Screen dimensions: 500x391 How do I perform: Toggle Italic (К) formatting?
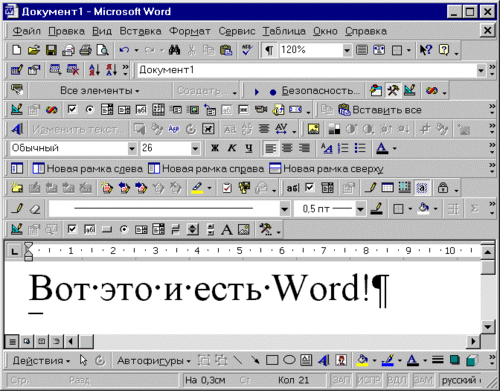232,148
